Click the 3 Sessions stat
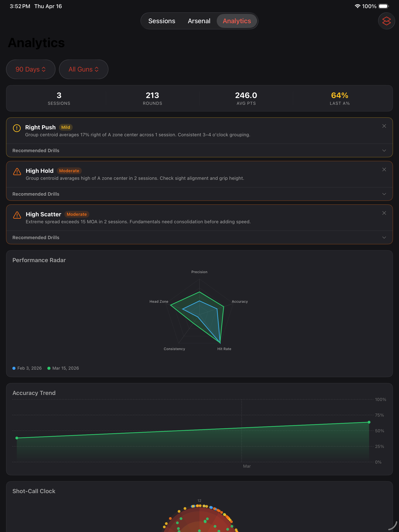 coord(59,98)
